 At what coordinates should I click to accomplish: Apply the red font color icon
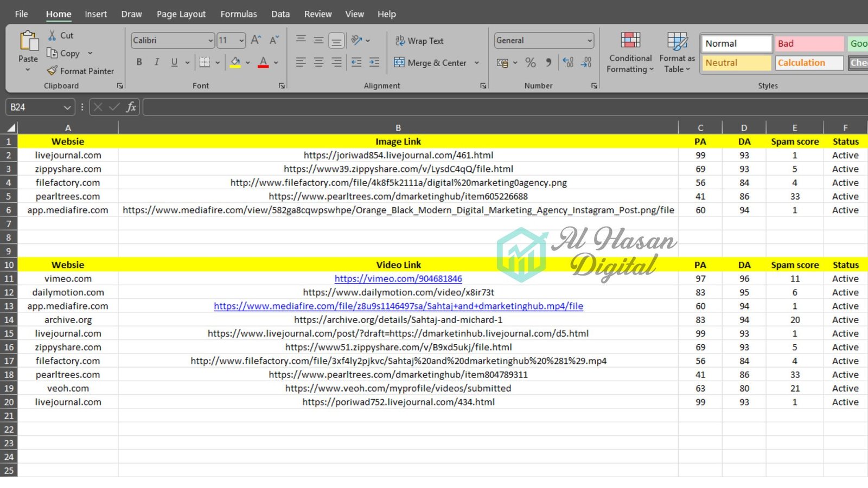point(263,62)
